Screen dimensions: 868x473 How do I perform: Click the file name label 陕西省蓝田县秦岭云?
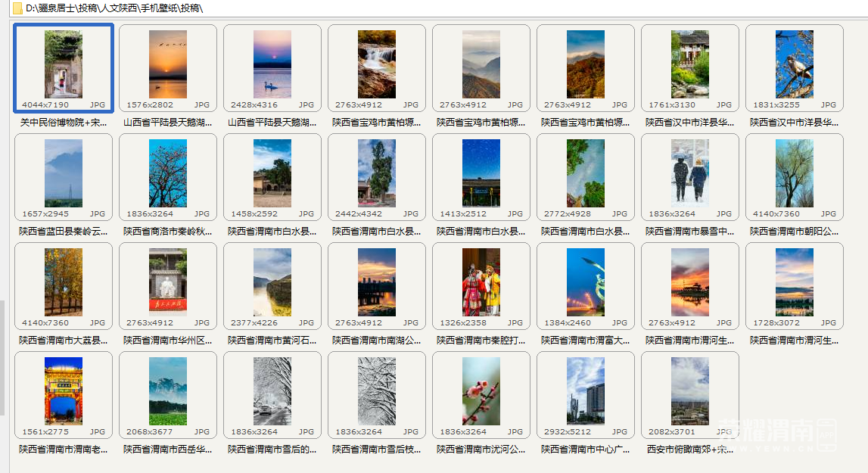pos(64,231)
